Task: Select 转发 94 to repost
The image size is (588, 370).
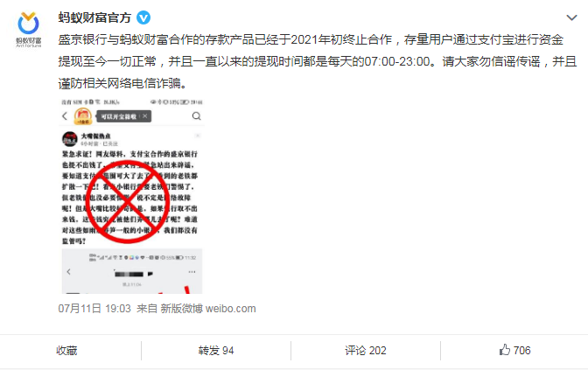Action: (216, 351)
